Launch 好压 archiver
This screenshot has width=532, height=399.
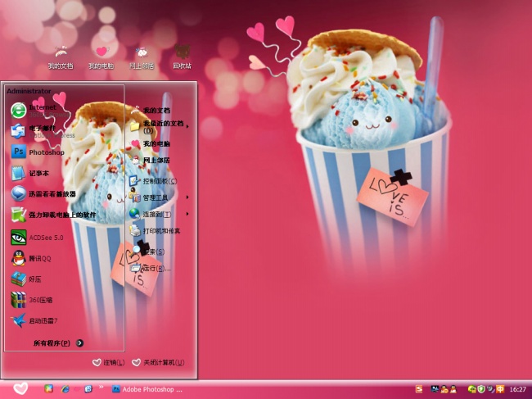click(26, 279)
